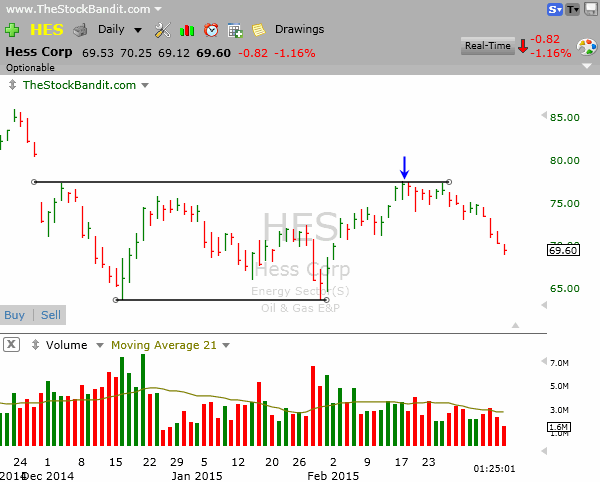Open the wrench and screwdriver settings icon

[x=163, y=30]
